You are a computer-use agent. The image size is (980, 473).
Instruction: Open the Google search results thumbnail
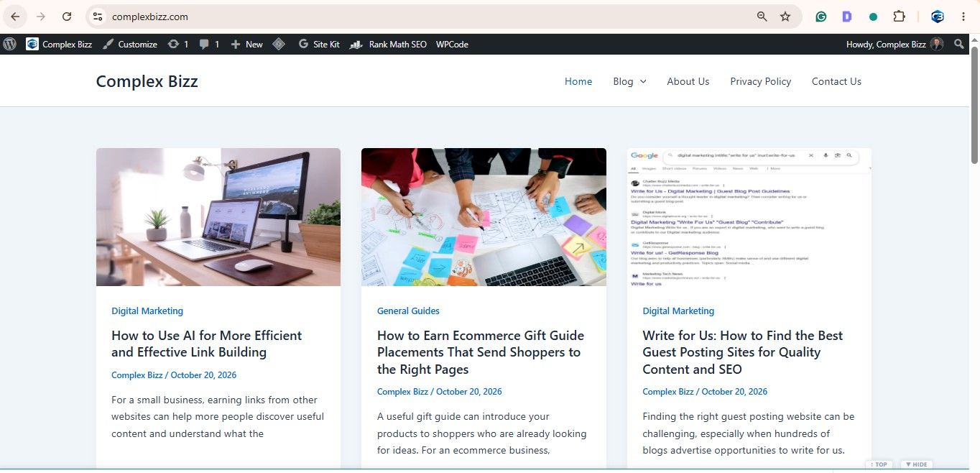(749, 217)
